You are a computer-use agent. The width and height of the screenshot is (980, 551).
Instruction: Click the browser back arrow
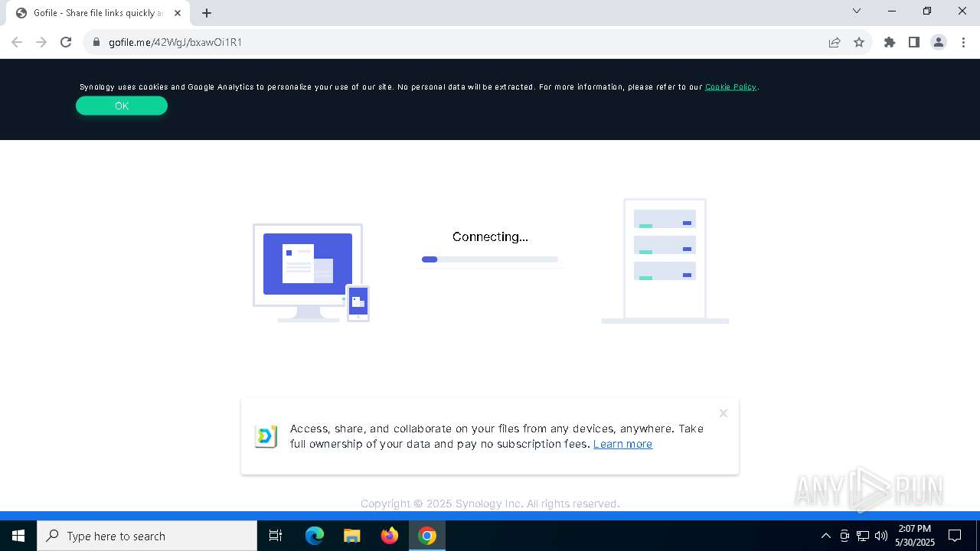tap(17, 42)
